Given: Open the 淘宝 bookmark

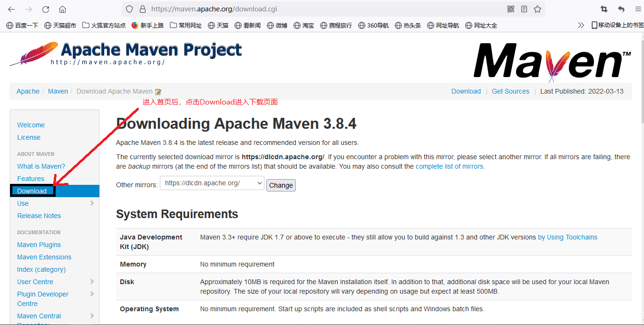Looking at the screenshot, I should point(304,25).
